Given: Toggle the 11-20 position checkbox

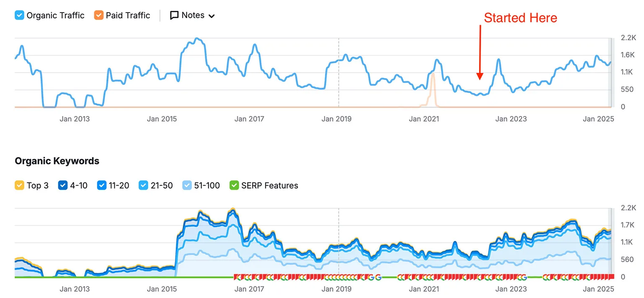Looking at the screenshot, I should point(102,185).
